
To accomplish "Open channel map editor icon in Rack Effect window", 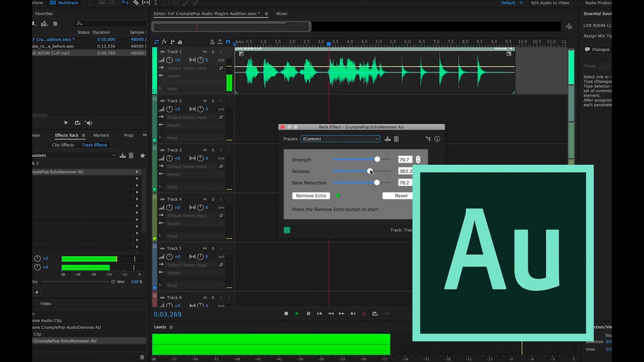I will click(x=428, y=139).
